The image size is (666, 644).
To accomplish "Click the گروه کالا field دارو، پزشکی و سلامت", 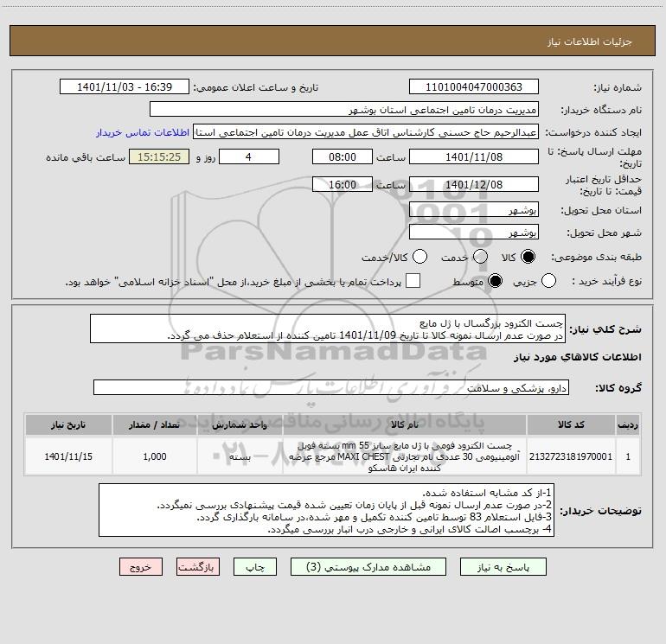I will coord(331,387).
